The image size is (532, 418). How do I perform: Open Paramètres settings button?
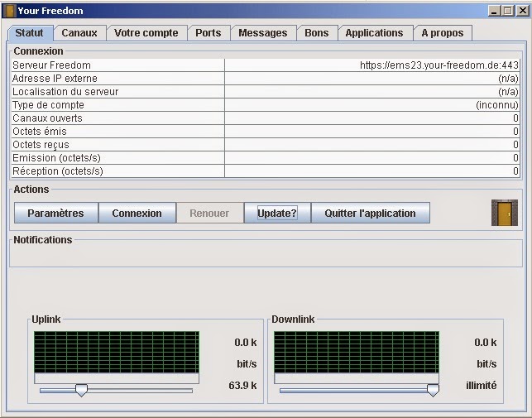56,213
